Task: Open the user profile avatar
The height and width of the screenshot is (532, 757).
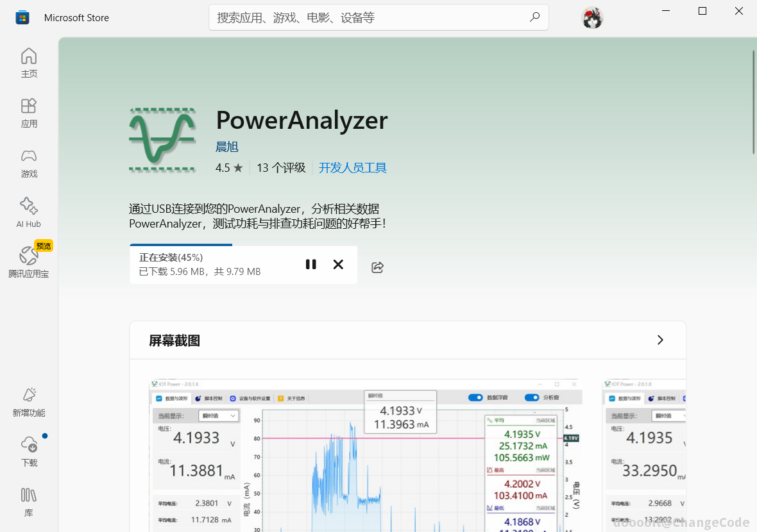Action: pyautogui.click(x=592, y=19)
